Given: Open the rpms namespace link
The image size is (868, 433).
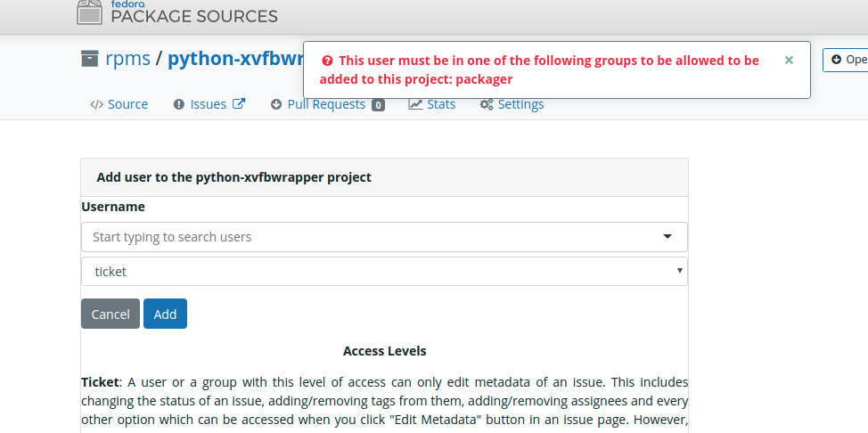Looking at the screenshot, I should 127,58.
